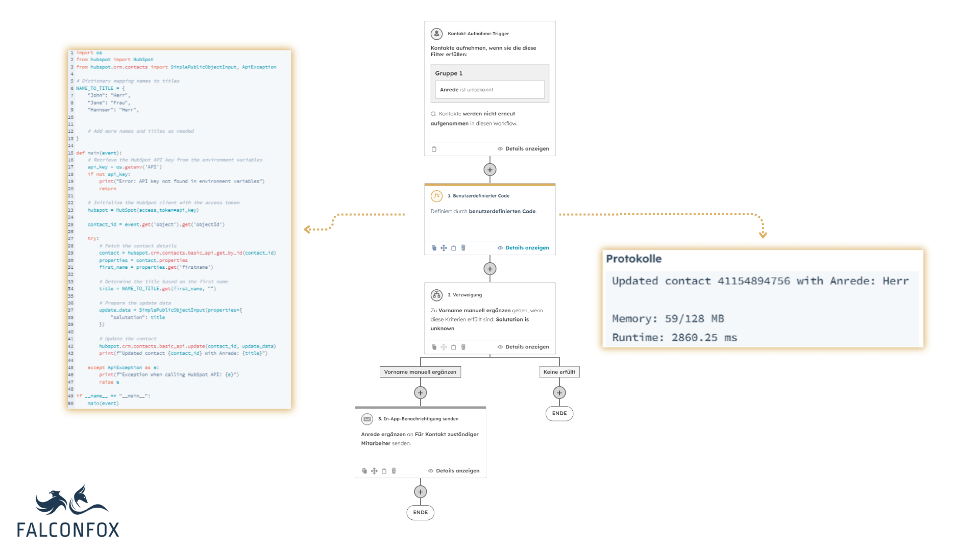The height and width of the screenshot is (551, 980).
Task: Click the 'Gruppe 1' filter group heading
Action: click(x=449, y=73)
